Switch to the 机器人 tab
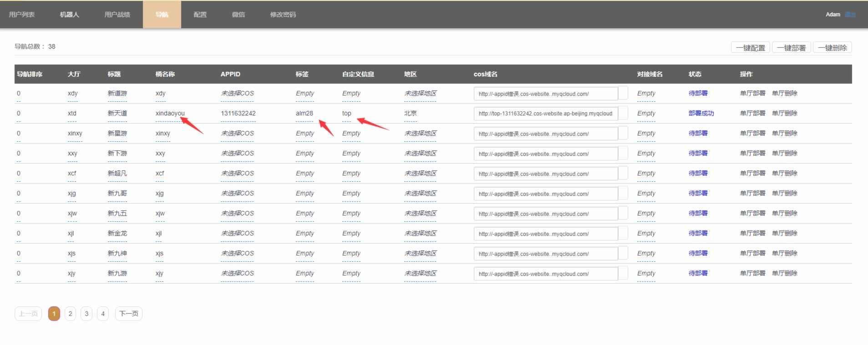Image resolution: width=868 pixels, height=345 pixels. click(69, 15)
